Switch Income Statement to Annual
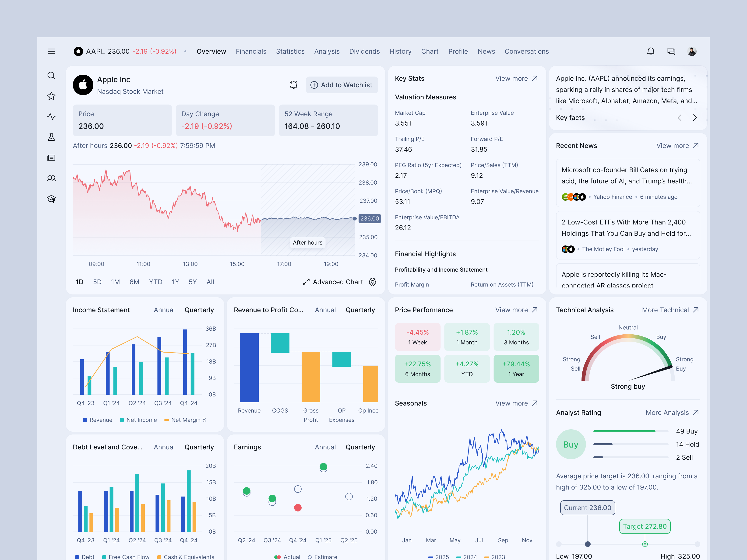The width and height of the screenshot is (747, 560). click(x=164, y=310)
